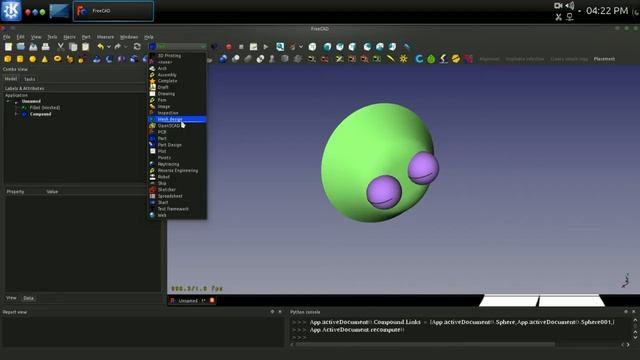Click the Open document icon

20,47
